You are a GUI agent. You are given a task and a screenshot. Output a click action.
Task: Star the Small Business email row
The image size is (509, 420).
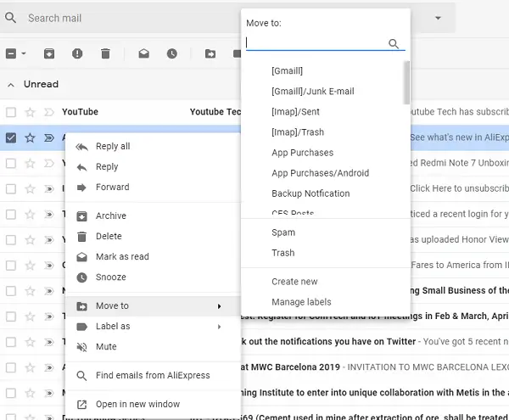pyautogui.click(x=31, y=291)
